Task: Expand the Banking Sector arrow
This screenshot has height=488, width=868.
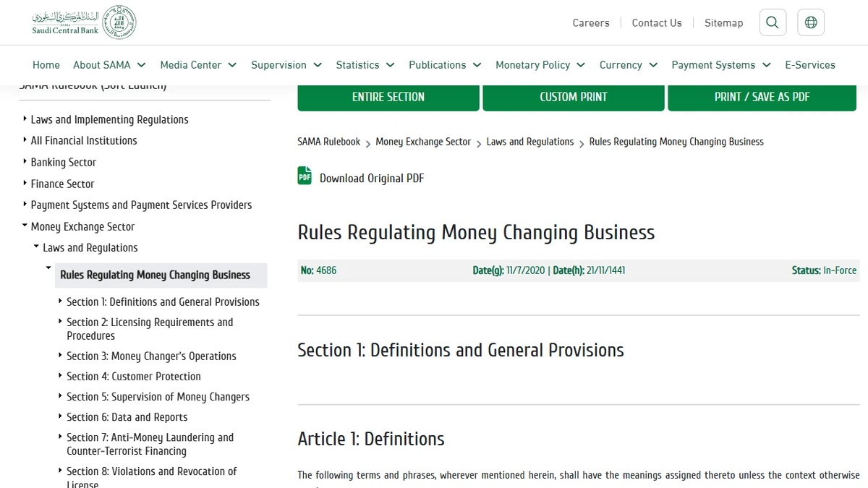Action: [25, 161]
